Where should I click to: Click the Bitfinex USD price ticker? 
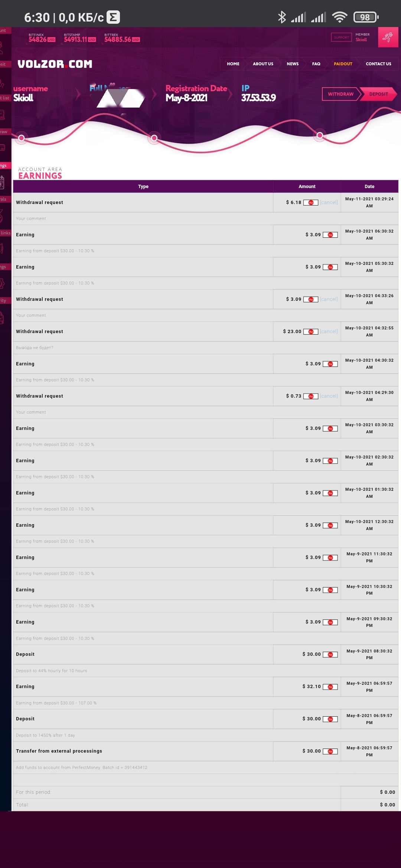[x=42, y=38]
